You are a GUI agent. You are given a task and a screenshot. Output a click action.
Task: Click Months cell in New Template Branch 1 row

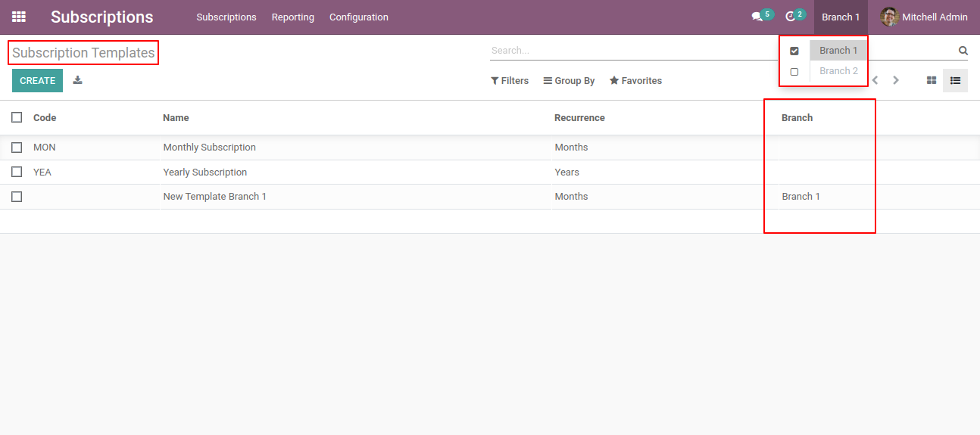click(571, 197)
